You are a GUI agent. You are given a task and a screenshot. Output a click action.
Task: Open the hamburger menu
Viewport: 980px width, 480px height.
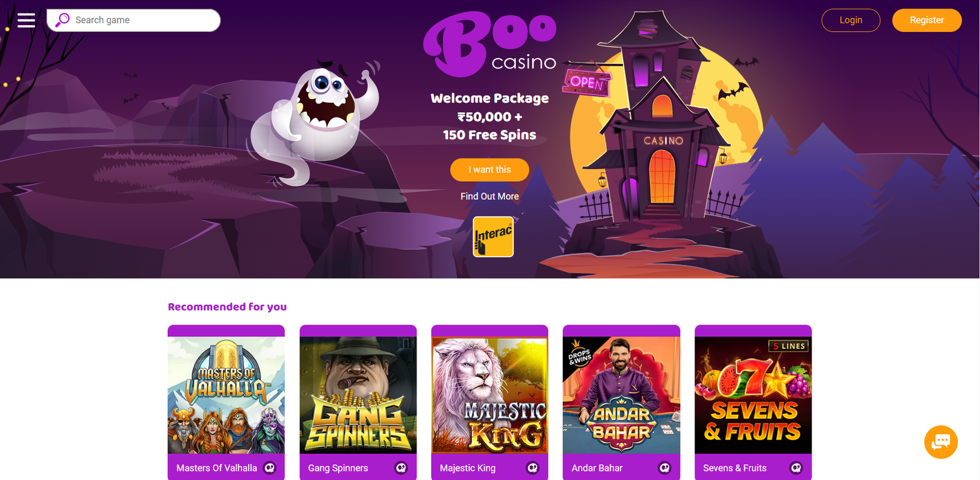tap(26, 20)
